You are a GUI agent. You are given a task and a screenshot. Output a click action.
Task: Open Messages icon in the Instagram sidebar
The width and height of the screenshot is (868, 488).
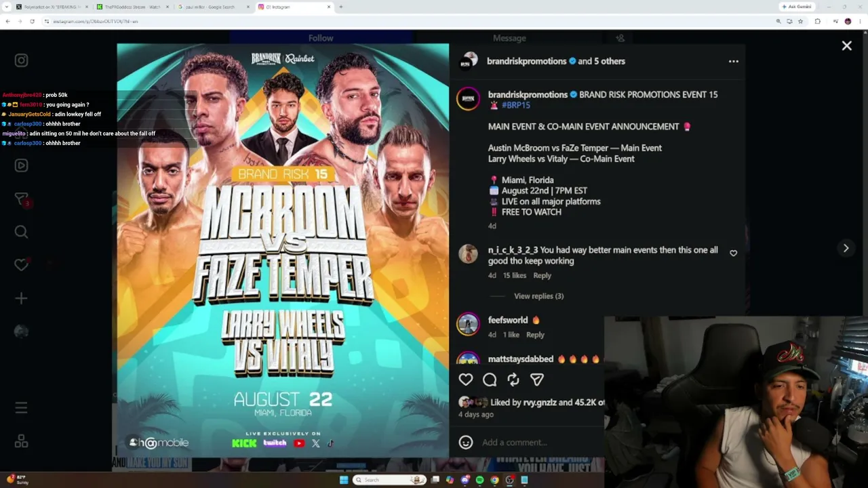click(21, 199)
